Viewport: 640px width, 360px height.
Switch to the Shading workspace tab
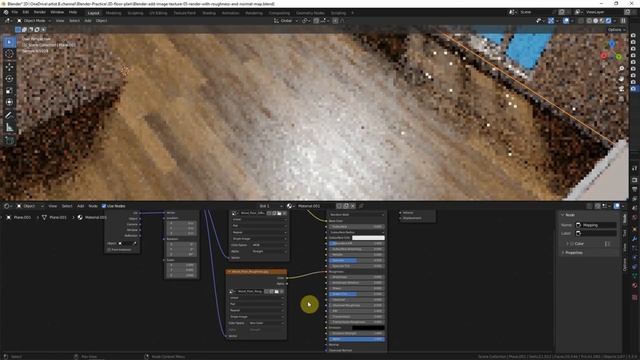point(209,13)
